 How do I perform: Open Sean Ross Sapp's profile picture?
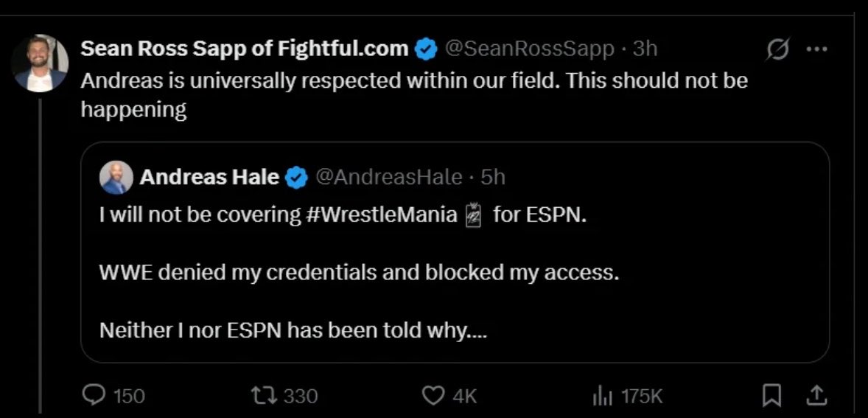[x=40, y=63]
